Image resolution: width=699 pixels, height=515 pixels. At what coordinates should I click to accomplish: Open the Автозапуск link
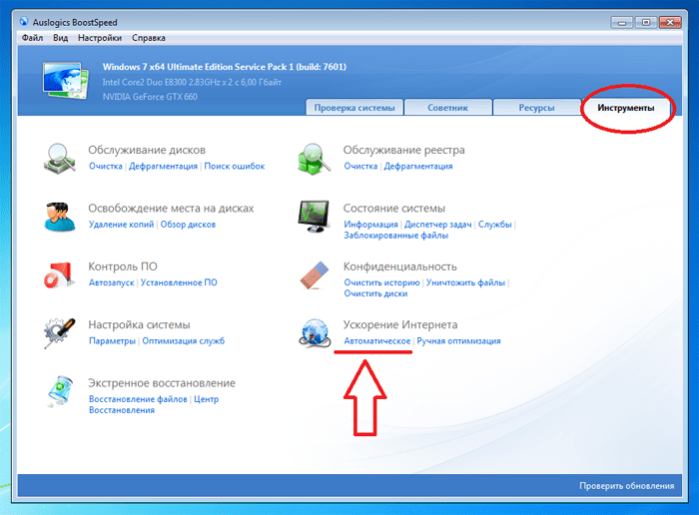tap(111, 282)
